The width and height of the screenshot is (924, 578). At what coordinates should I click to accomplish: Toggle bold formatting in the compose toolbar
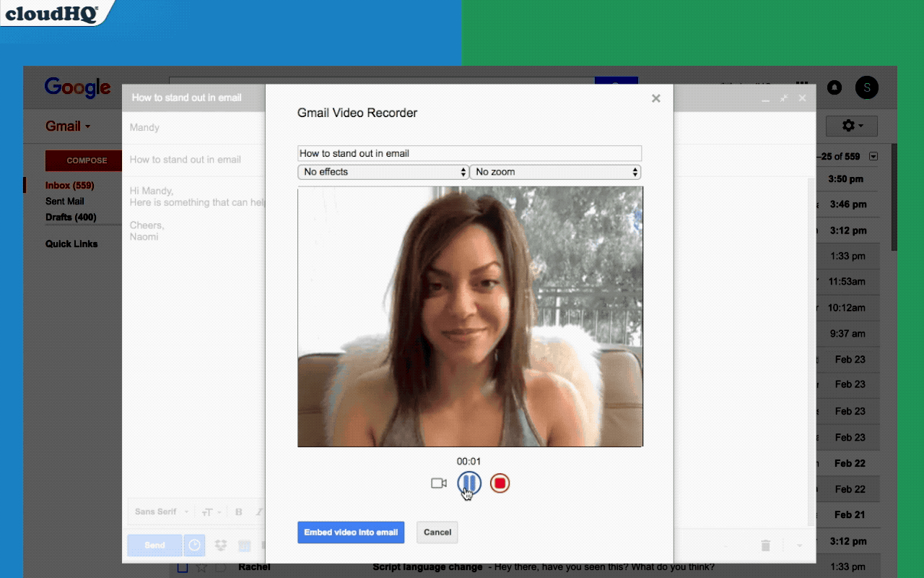(238, 512)
